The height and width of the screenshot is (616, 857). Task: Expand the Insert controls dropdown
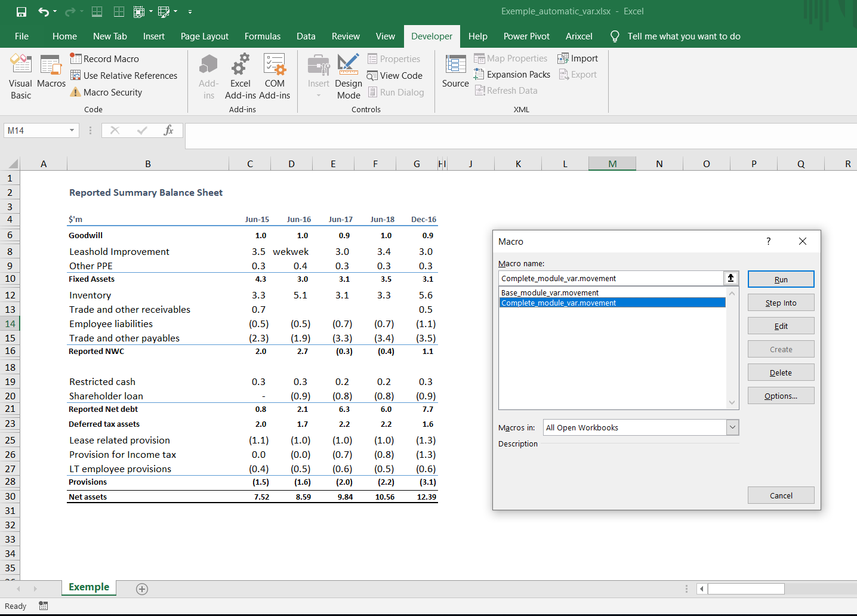[319, 95]
